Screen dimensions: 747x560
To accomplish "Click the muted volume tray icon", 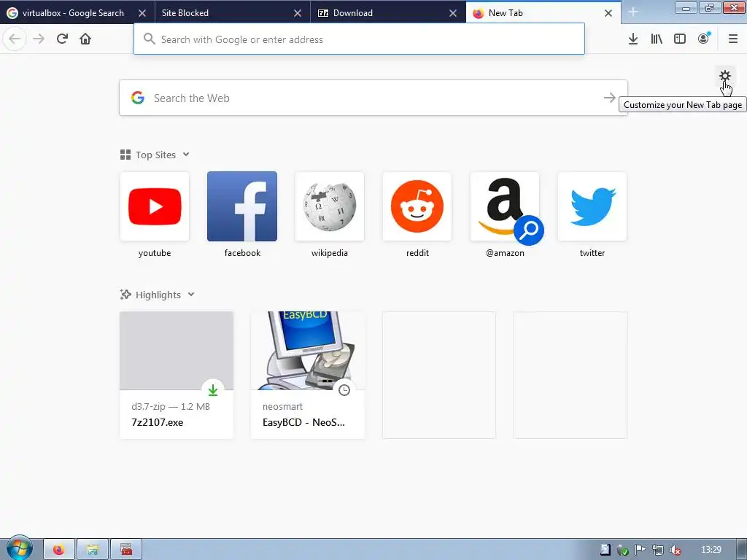I will (675, 550).
